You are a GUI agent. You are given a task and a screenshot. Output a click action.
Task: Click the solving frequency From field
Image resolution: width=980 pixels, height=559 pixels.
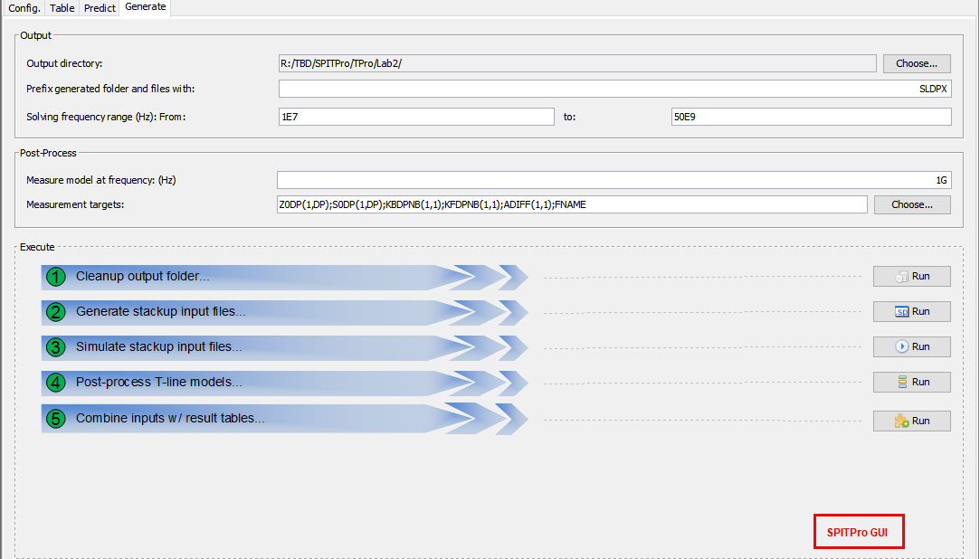click(x=416, y=117)
